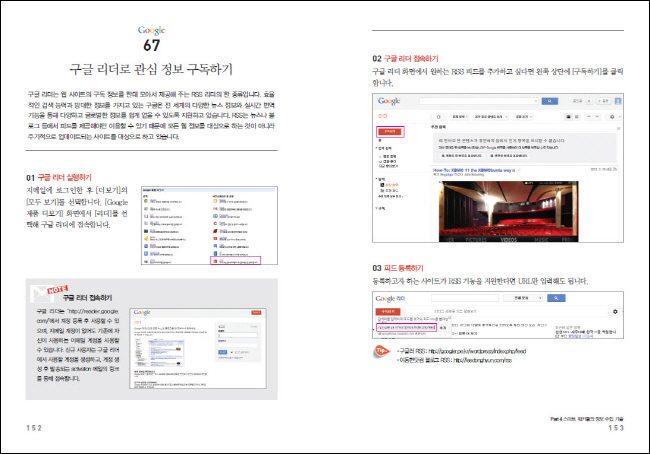
Task: Click the Google Reader search input field
Action: [x=482, y=102]
